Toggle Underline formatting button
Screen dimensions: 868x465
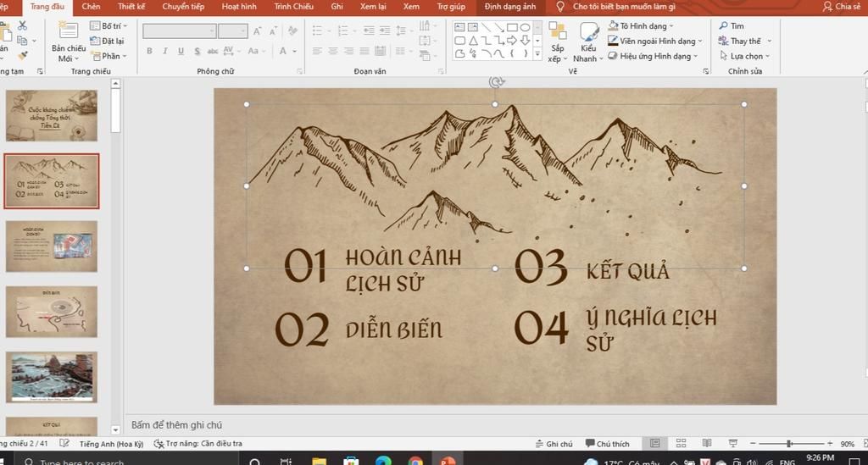pos(181,51)
